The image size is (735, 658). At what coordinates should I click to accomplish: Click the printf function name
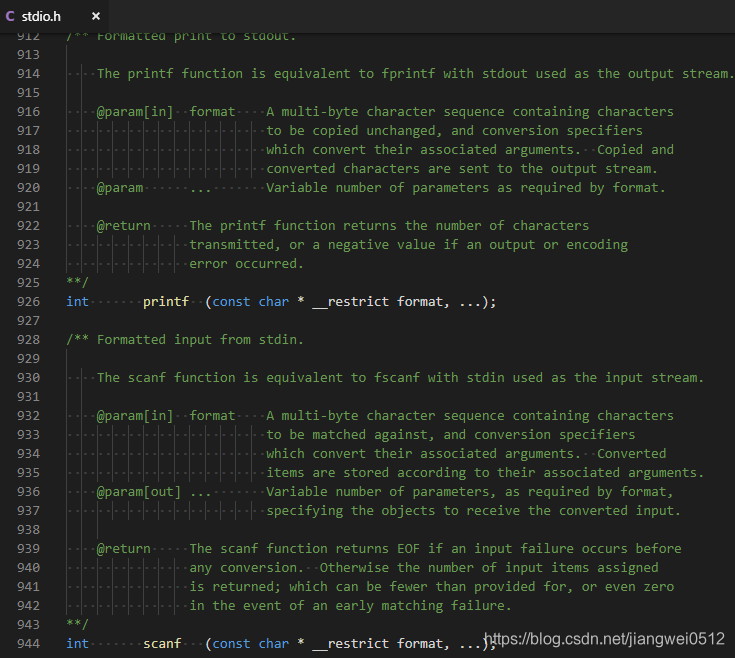tap(166, 302)
